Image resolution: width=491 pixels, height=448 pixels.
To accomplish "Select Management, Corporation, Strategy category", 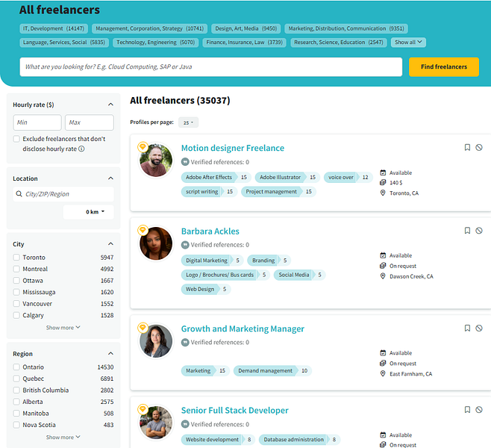I will tap(149, 28).
